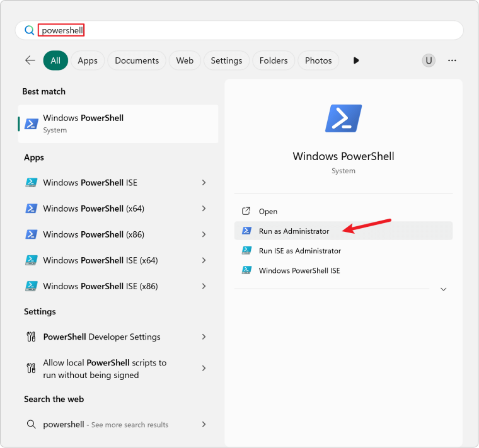
Task: Search the web for powershell
Action: [118, 425]
